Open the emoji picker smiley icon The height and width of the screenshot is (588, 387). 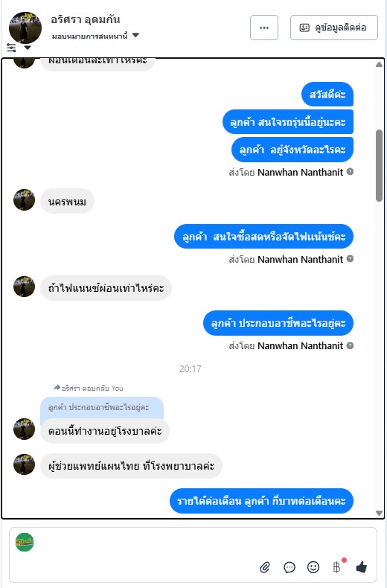pos(313,566)
